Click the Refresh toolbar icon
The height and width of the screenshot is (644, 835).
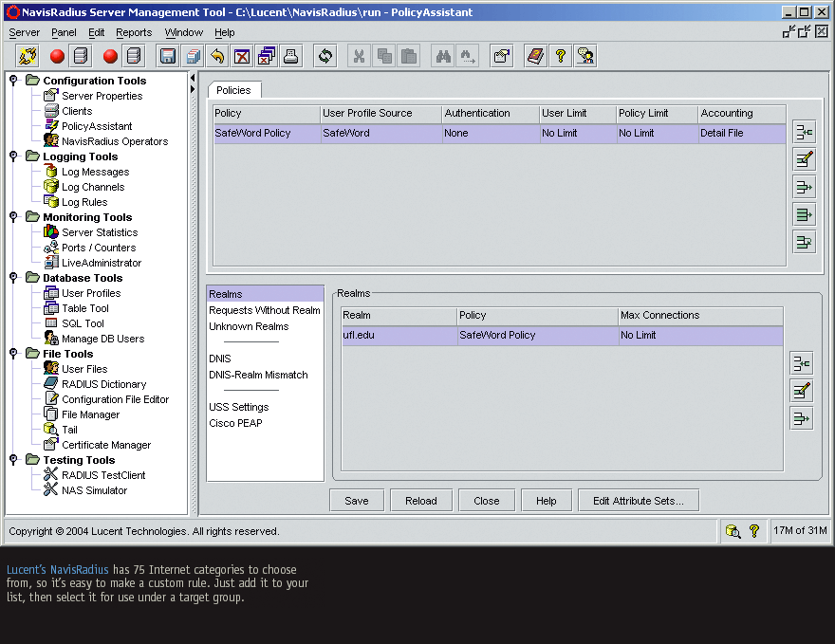tap(325, 56)
